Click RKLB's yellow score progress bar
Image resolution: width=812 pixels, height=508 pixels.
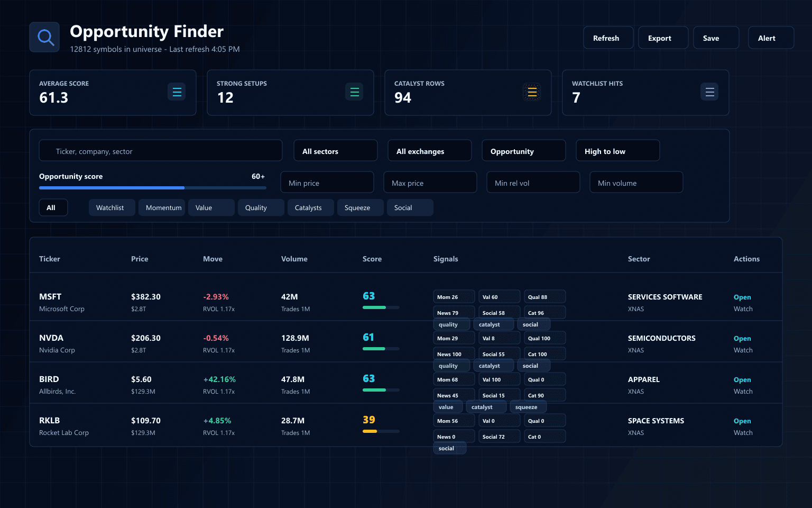(x=381, y=431)
